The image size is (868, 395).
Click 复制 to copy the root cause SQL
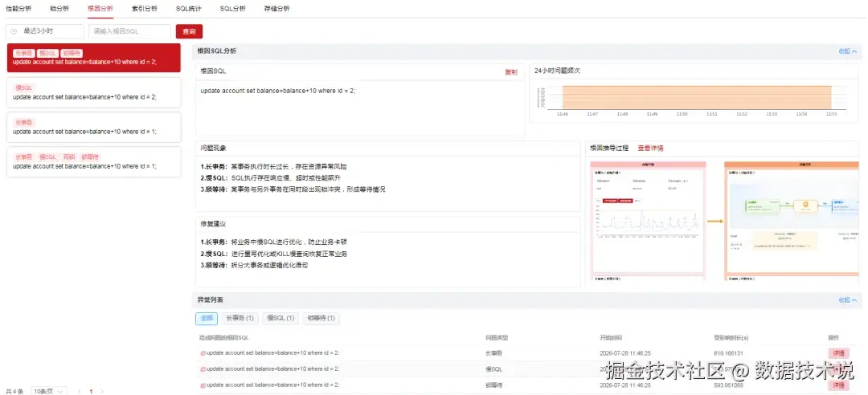pyautogui.click(x=511, y=72)
